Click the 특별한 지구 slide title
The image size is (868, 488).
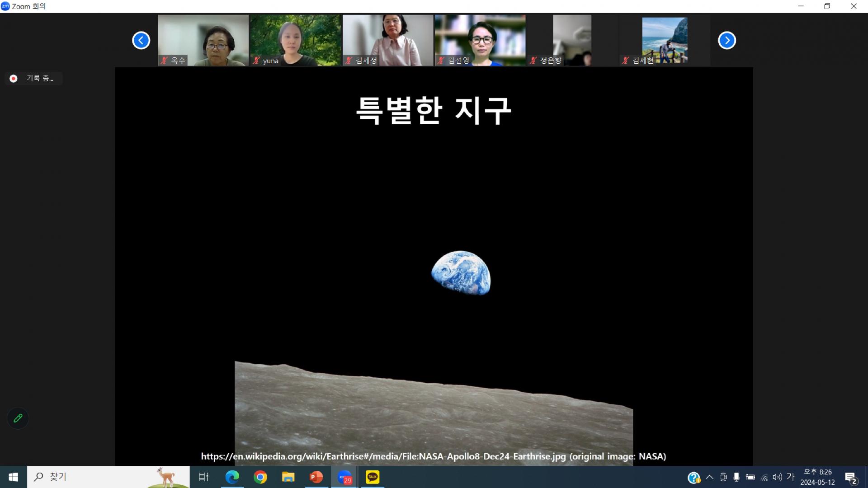434,110
